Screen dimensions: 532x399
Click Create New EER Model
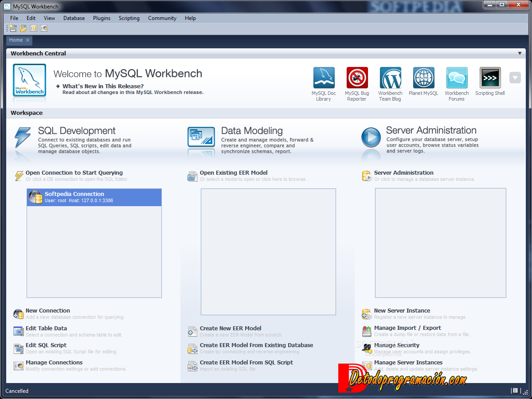coord(231,328)
